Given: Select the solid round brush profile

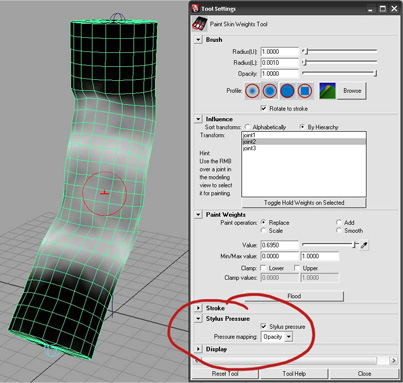Looking at the screenshot, I should [287, 91].
